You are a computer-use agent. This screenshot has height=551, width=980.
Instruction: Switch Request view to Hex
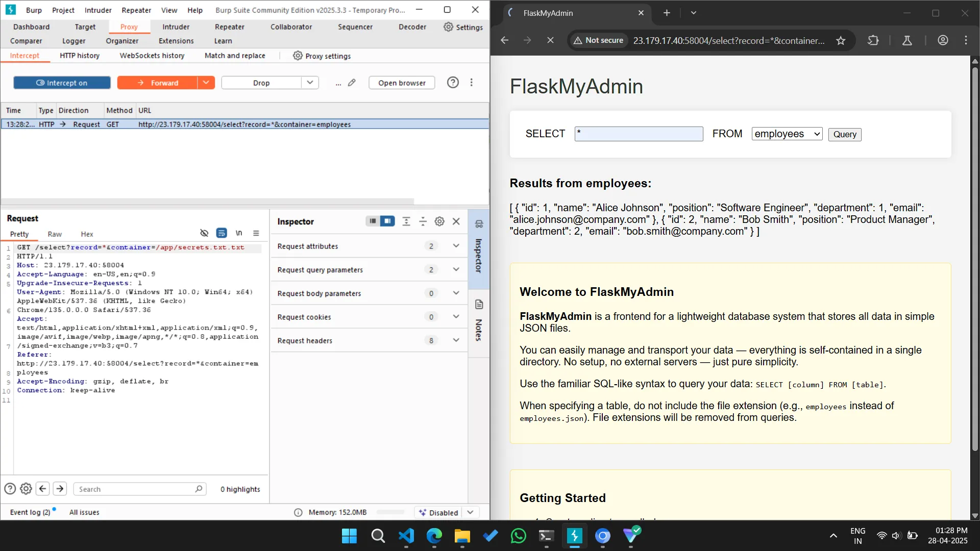pos(87,234)
